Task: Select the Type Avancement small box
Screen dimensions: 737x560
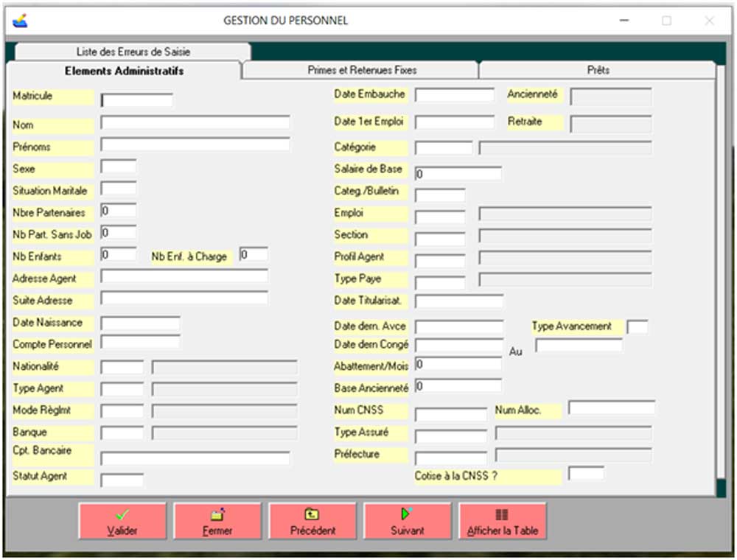Action: [638, 326]
